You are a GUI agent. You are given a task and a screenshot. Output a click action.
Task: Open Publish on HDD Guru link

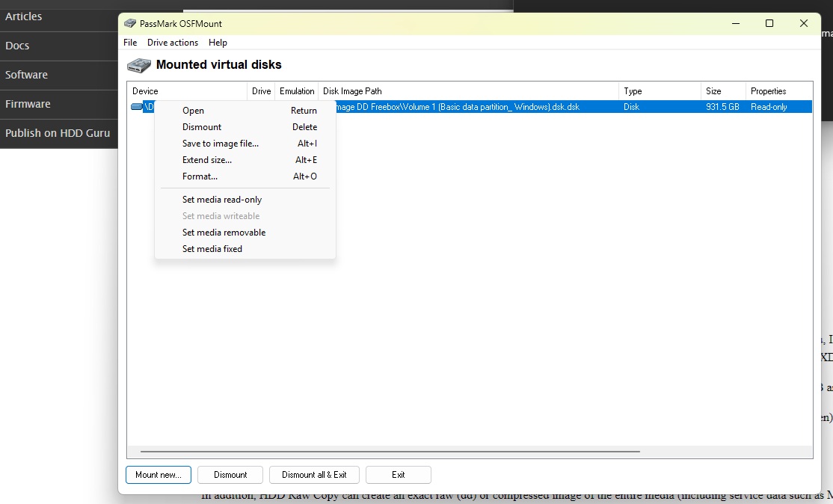[58, 133]
